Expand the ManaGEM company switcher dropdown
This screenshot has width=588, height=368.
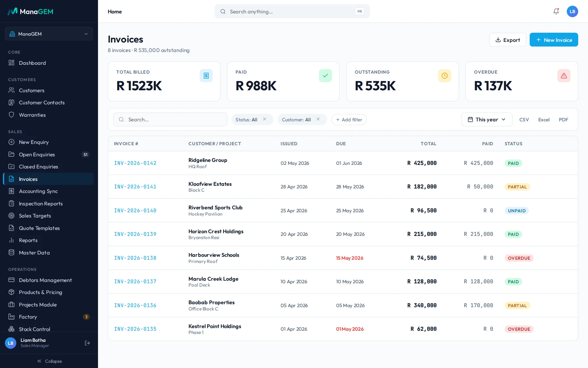click(x=49, y=34)
